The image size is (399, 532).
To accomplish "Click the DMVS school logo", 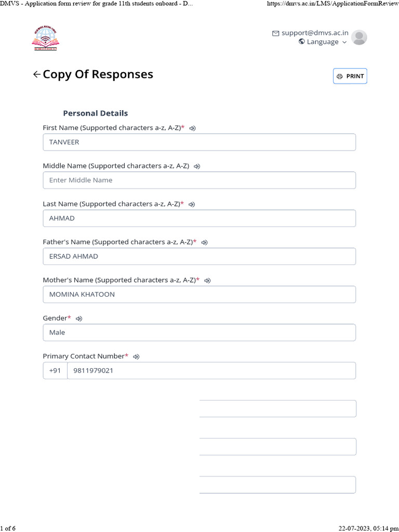I will point(46,38).
